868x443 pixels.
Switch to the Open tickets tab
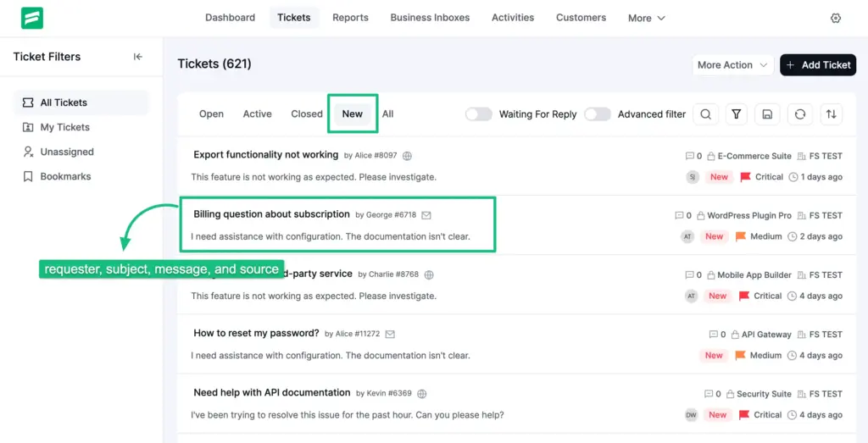coord(211,114)
